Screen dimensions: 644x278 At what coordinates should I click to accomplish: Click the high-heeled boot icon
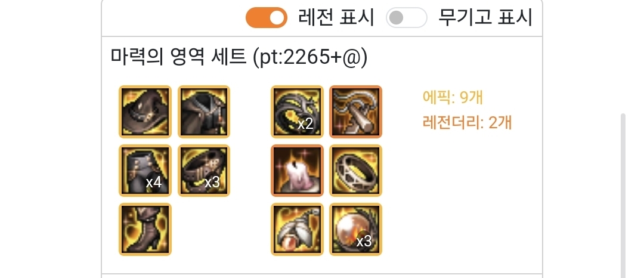145,229
